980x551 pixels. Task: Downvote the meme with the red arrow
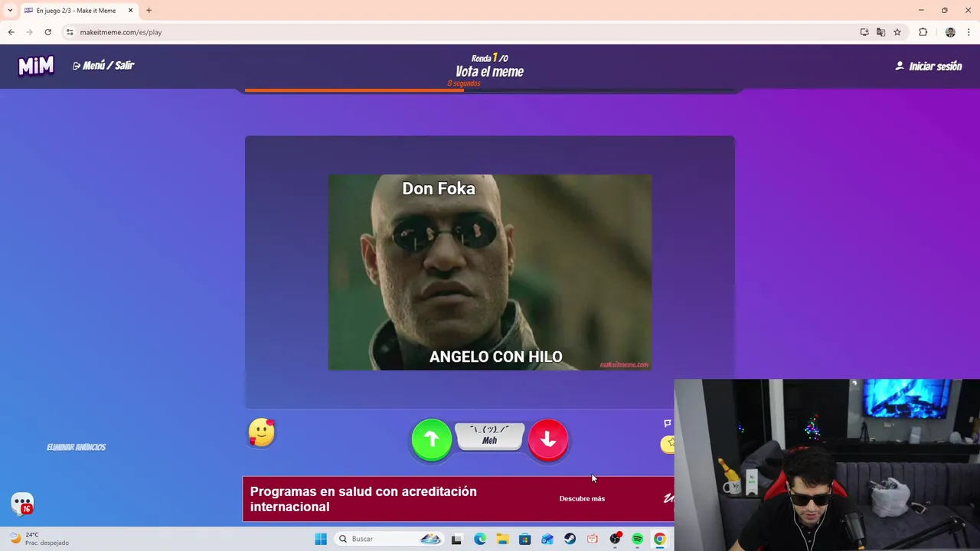[548, 439]
